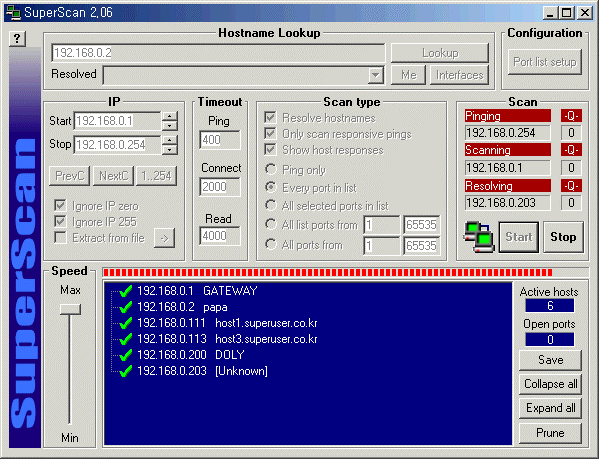Prune the host list
Screen dimensions: 599x459
pos(550,433)
